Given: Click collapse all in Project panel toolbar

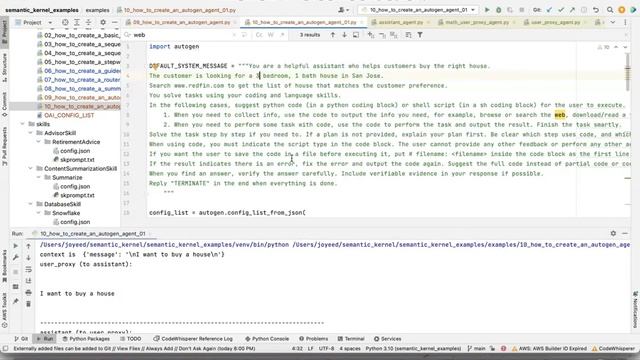Looking at the screenshot, I should click(88, 22).
